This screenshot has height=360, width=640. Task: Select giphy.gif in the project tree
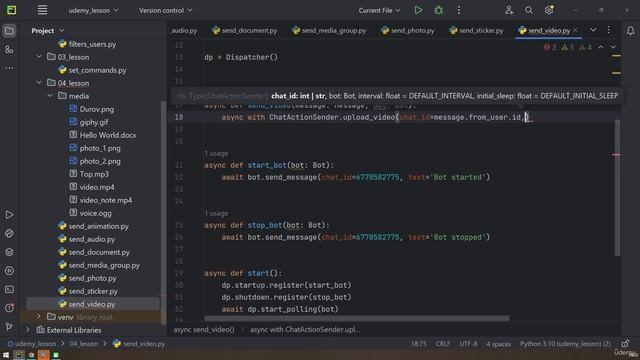point(94,122)
